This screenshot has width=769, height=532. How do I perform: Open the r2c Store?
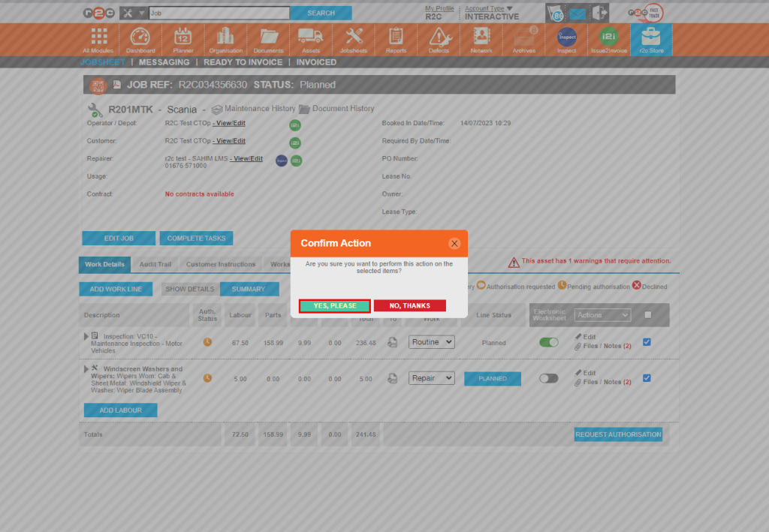click(650, 39)
